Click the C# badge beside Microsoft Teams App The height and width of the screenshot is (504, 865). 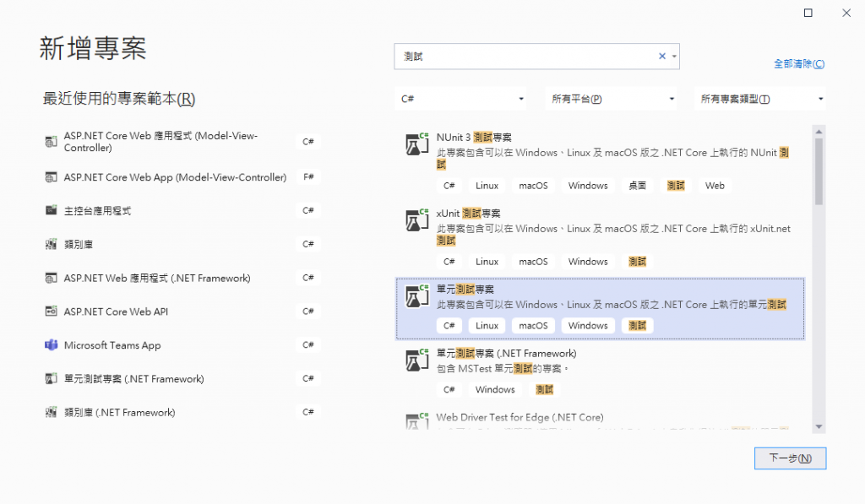coord(308,345)
